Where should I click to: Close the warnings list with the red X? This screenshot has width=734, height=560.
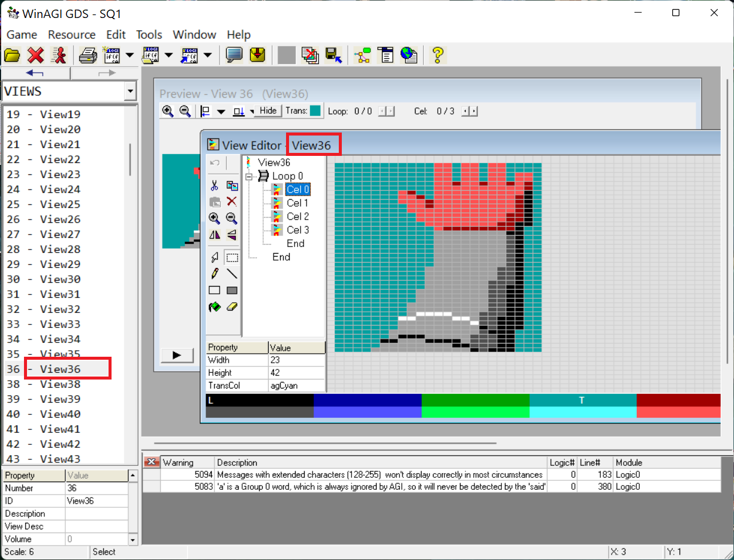pos(152,462)
